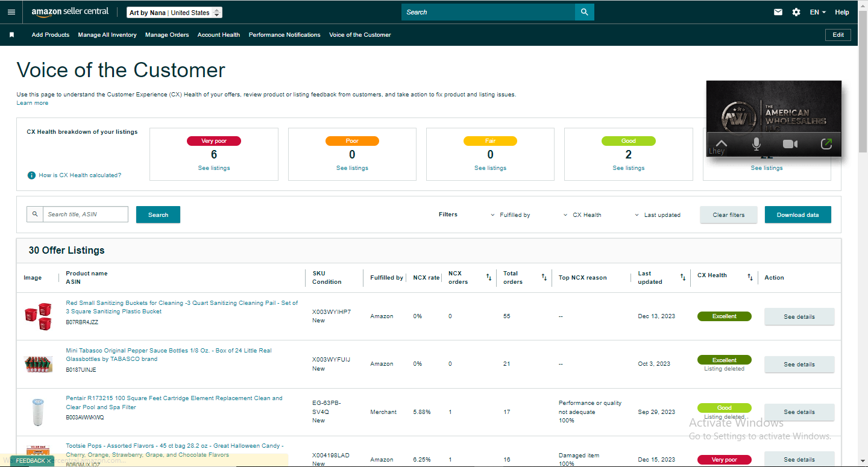Viewport: 868px width, 467px height.
Task: Open Manage Orders
Action: pyautogui.click(x=167, y=35)
